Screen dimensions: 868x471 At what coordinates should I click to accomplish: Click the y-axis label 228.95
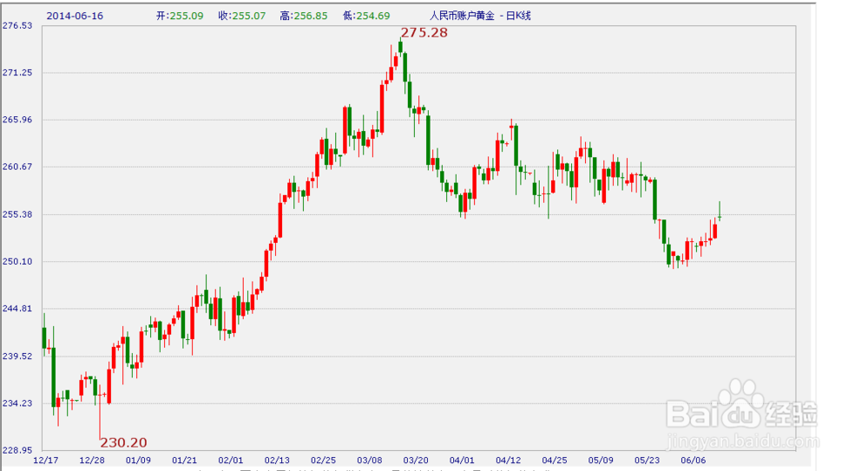(17, 450)
